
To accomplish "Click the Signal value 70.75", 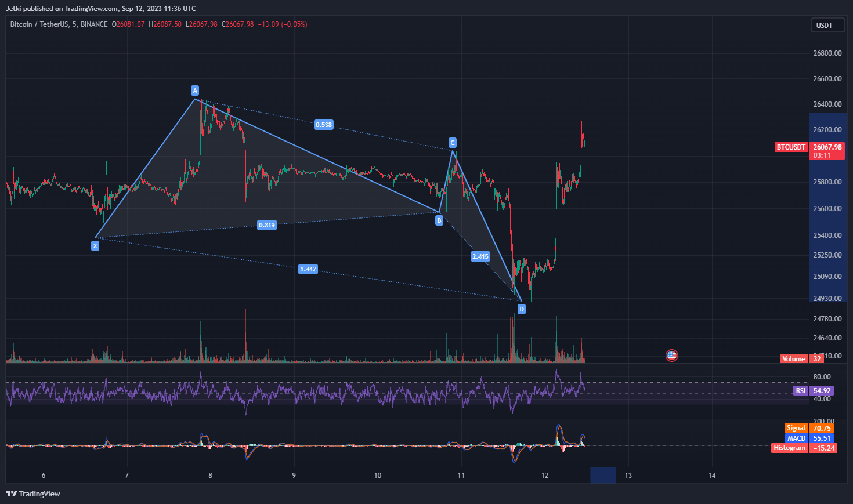I will coord(822,429).
